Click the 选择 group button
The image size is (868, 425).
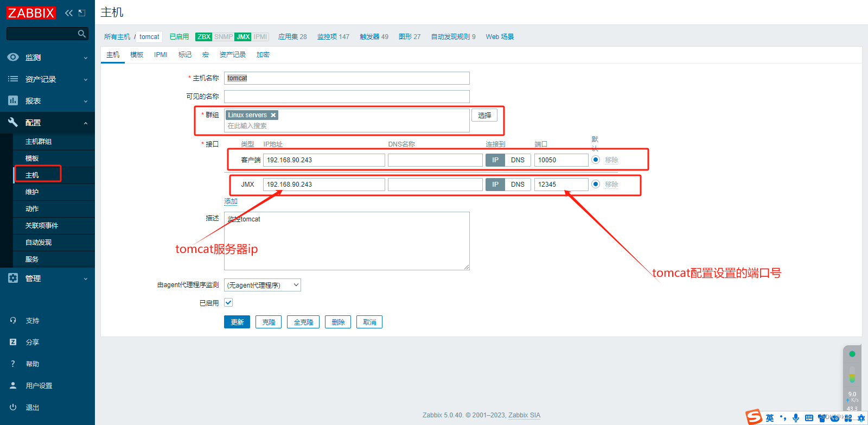484,115
